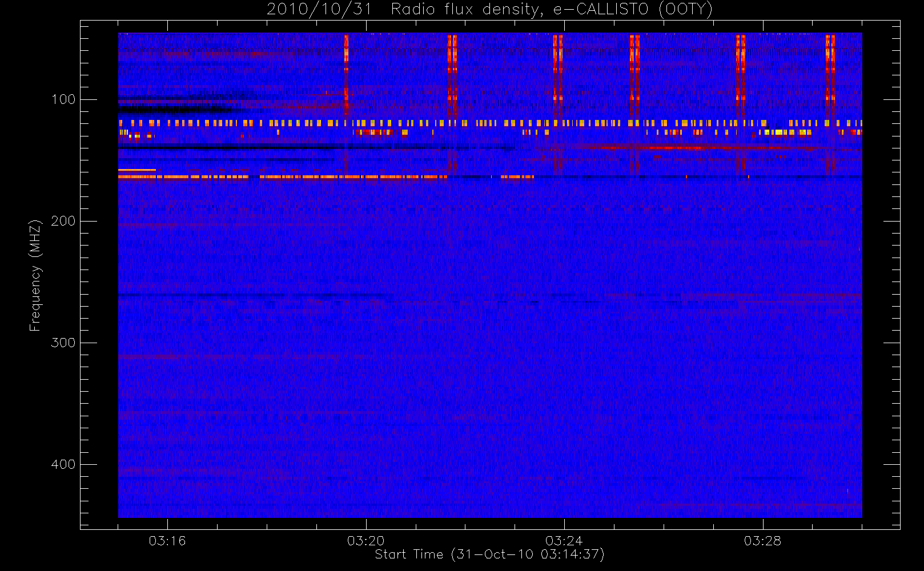Click the 300 frequency tick label
The width and height of the screenshot is (924, 571).
[63, 343]
